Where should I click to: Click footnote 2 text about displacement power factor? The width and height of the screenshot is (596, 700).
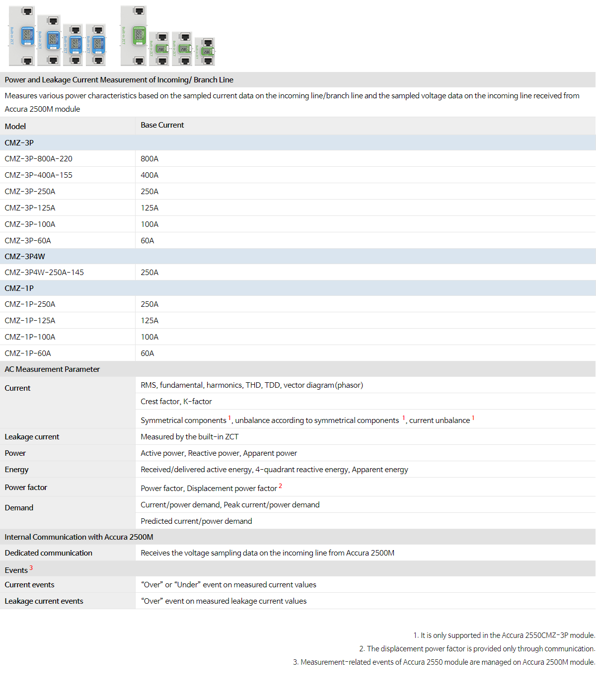pyautogui.click(x=477, y=649)
